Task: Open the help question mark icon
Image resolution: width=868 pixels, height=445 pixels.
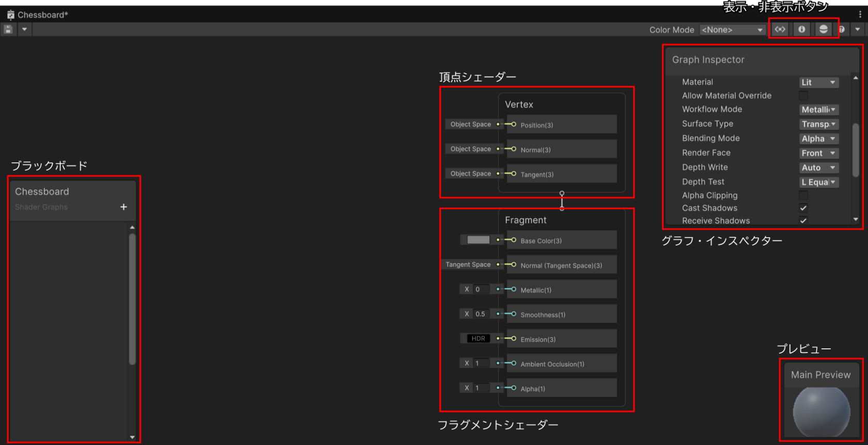Action: click(x=842, y=29)
